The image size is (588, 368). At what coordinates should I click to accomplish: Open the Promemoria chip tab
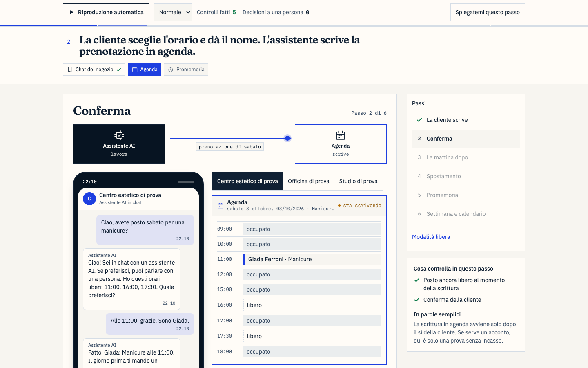coord(186,70)
